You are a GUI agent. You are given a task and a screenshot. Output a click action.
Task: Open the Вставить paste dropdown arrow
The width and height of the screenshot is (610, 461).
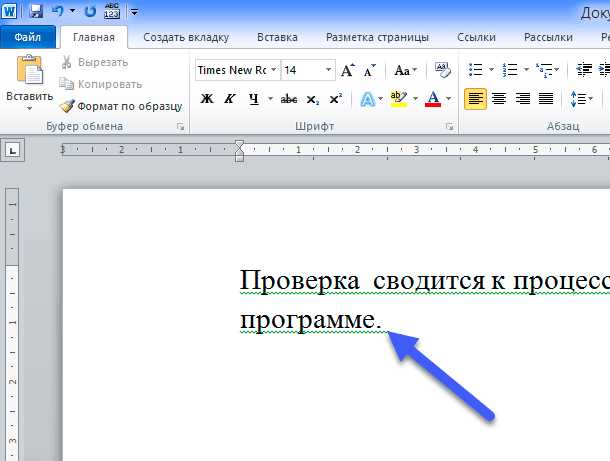[x=29, y=108]
